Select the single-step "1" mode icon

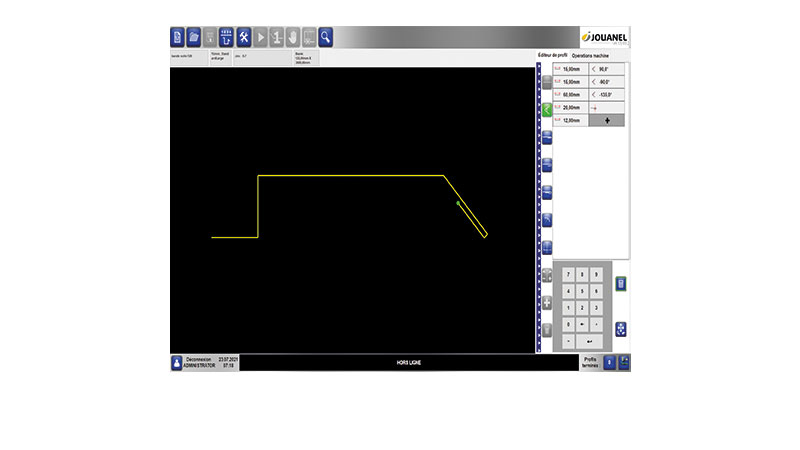click(277, 37)
